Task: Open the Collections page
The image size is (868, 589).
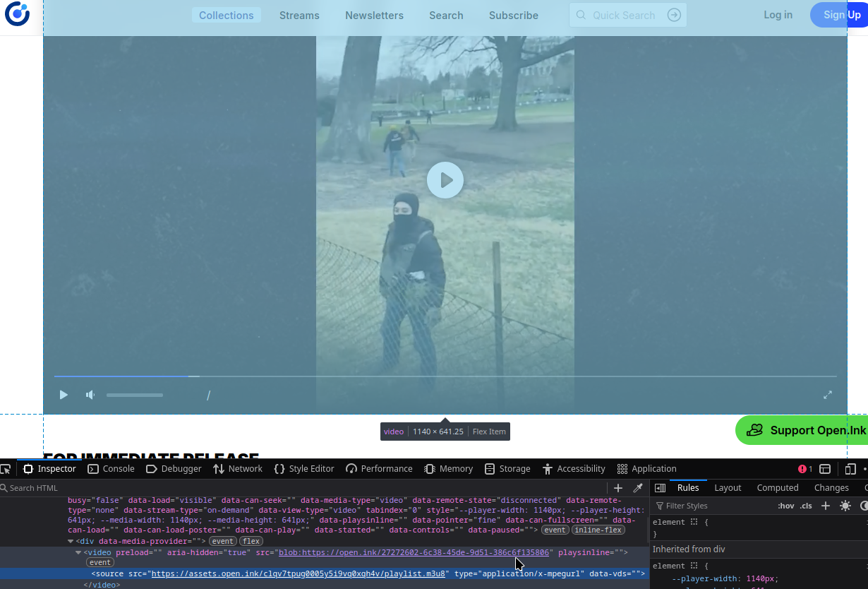Action: coord(226,15)
